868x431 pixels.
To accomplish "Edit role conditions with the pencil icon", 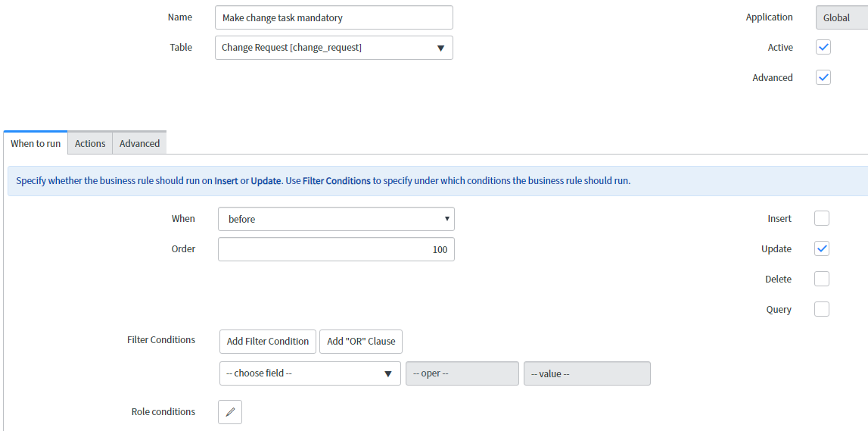I will [x=230, y=411].
